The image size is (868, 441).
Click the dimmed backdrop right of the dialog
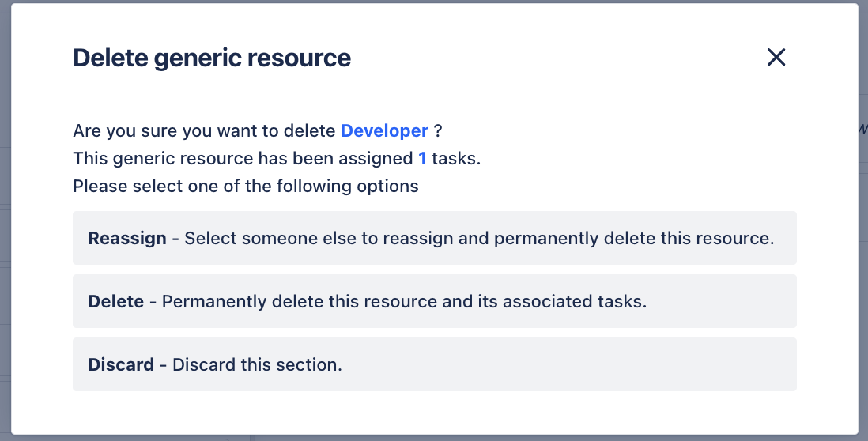pyautogui.click(x=863, y=221)
